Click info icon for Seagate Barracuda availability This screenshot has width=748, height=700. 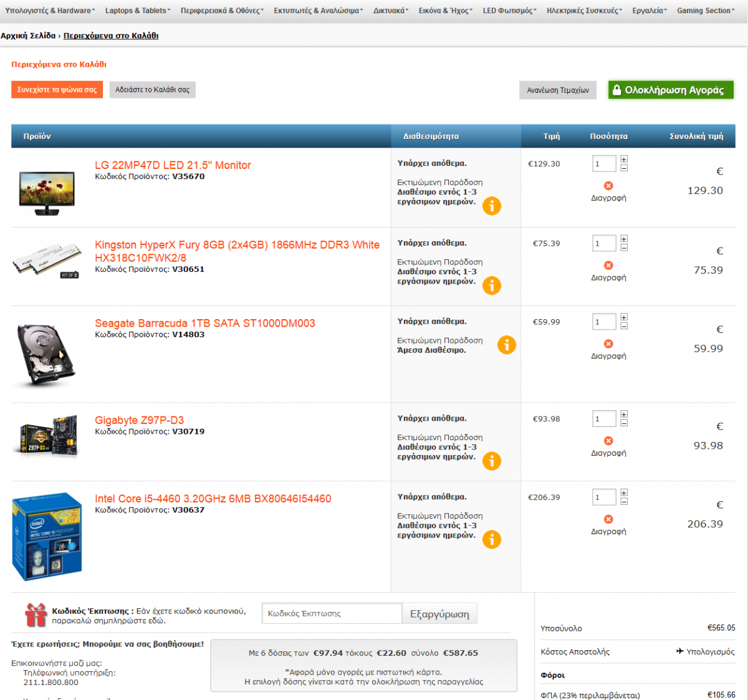[507, 345]
